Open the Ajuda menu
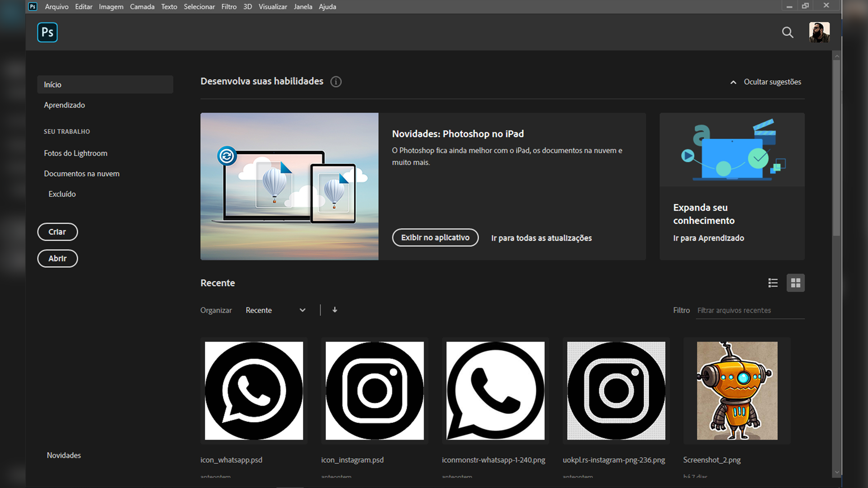 pyautogui.click(x=327, y=7)
